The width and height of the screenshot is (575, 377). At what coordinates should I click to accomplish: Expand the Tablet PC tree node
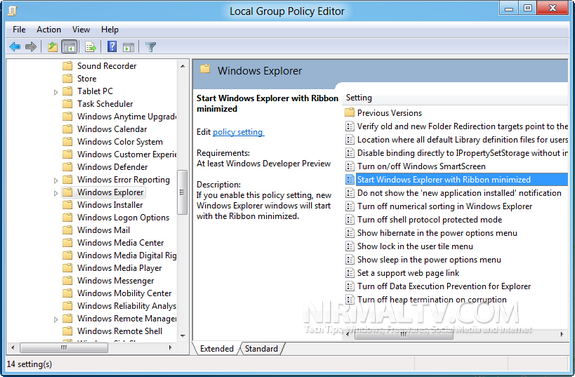[56, 92]
